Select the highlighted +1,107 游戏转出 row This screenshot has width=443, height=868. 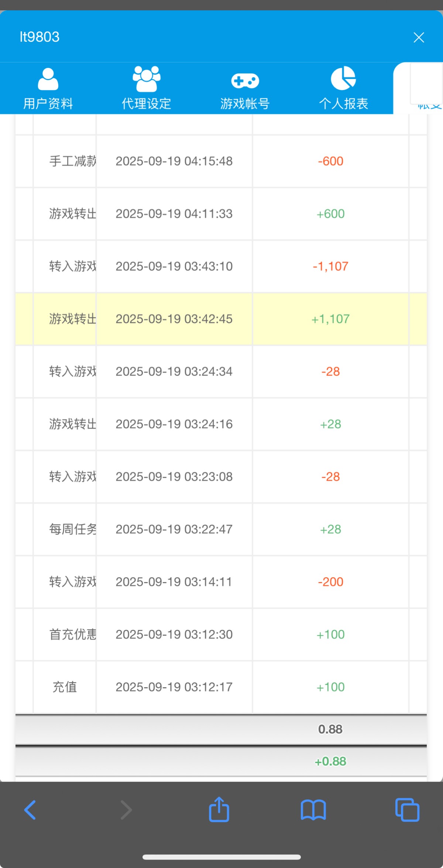[221, 319]
